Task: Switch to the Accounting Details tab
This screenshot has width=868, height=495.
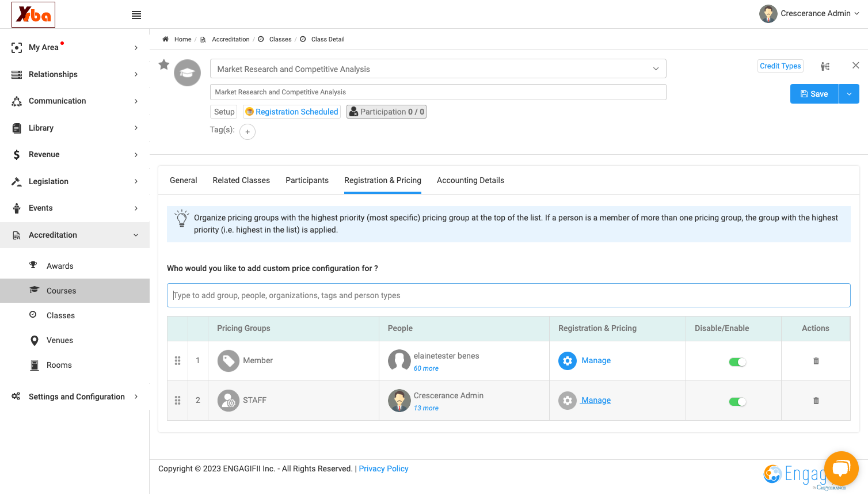Action: [470, 180]
